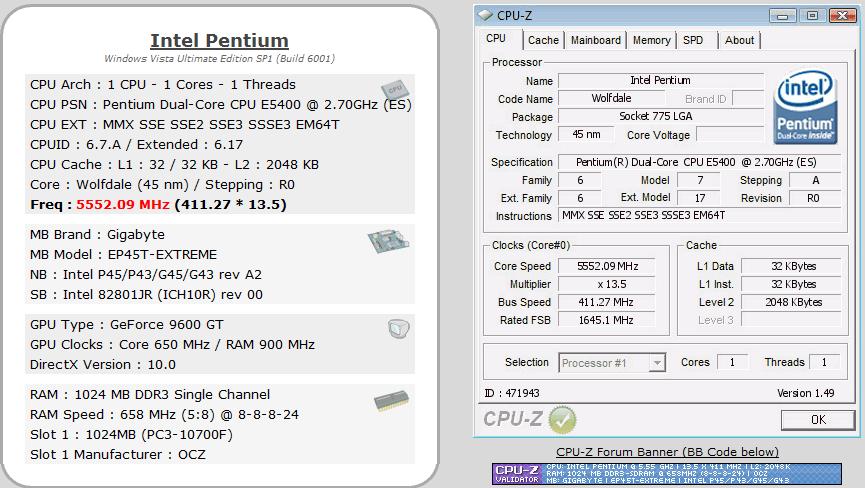Click 'GPU Type : GeForce 9600 GT' text
The image size is (865, 488).
coord(126,325)
